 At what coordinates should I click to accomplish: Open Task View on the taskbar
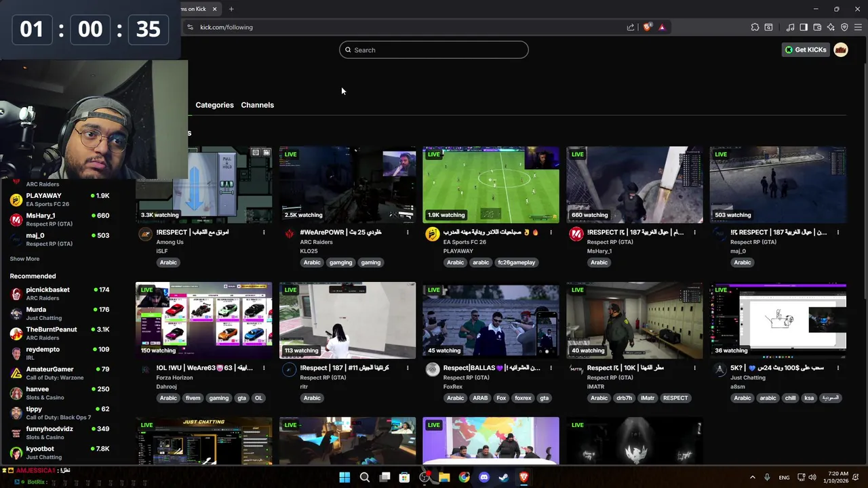tap(384, 477)
